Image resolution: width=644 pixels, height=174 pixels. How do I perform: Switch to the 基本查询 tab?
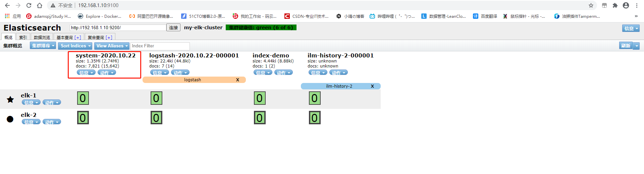click(x=69, y=37)
